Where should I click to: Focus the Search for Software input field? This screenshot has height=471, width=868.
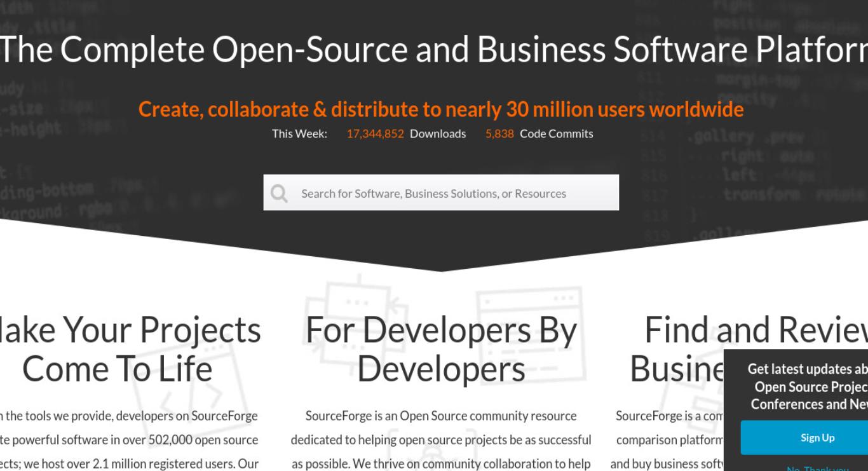coord(441,193)
